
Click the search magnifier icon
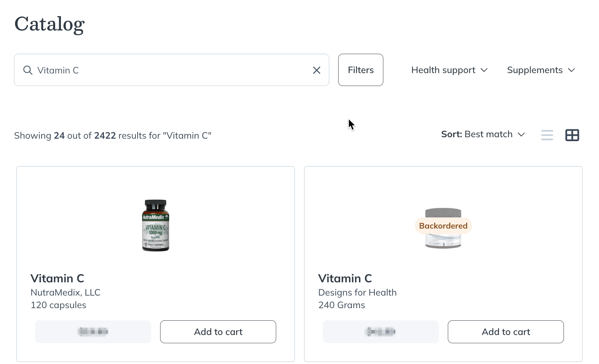(28, 70)
